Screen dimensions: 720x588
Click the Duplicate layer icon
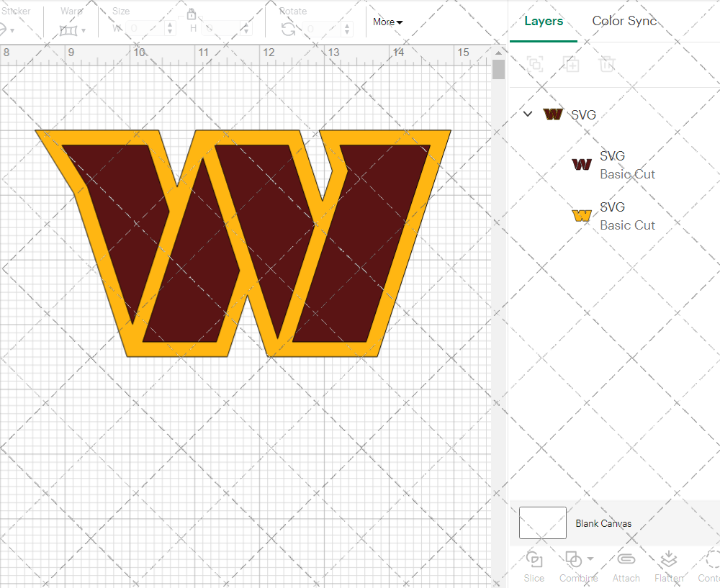[572, 64]
